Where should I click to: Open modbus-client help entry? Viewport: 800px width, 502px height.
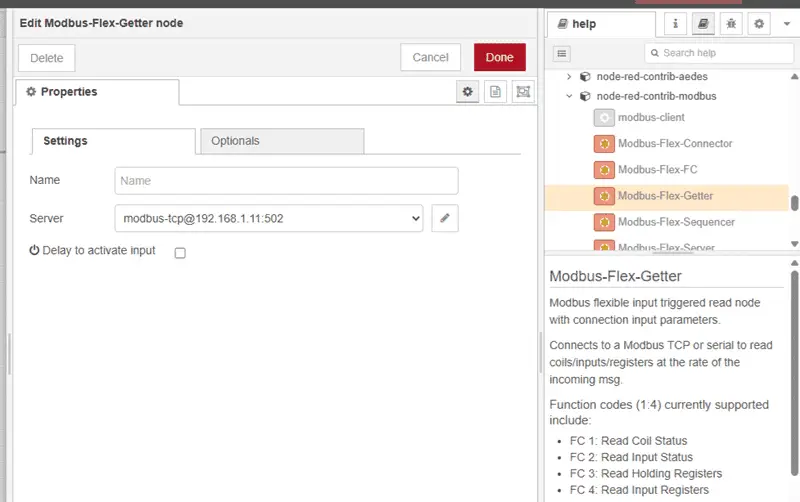coord(651,117)
